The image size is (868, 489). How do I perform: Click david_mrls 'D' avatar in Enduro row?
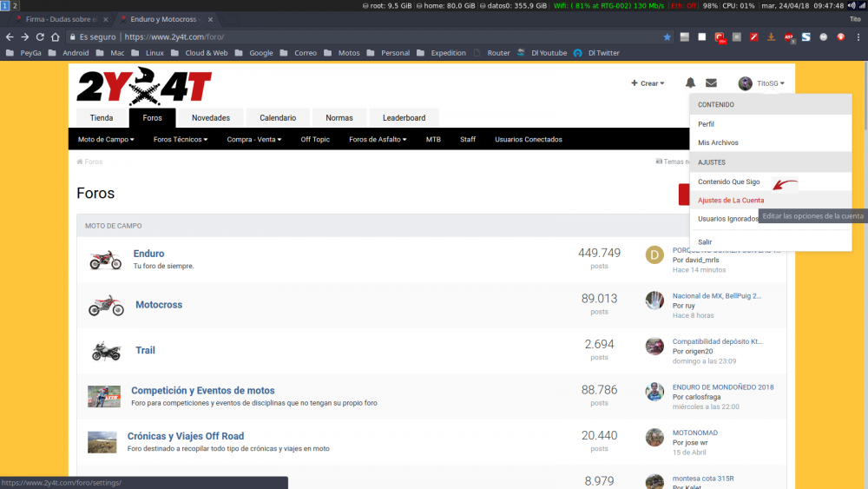654,254
